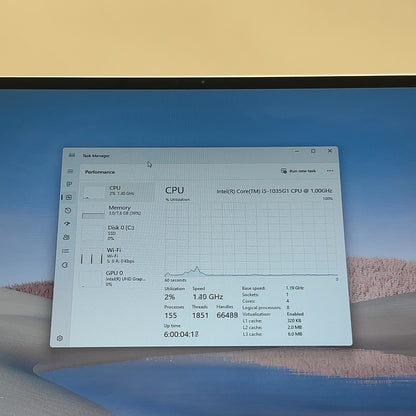Minimize the Task Manager window

pyautogui.click(x=297, y=151)
